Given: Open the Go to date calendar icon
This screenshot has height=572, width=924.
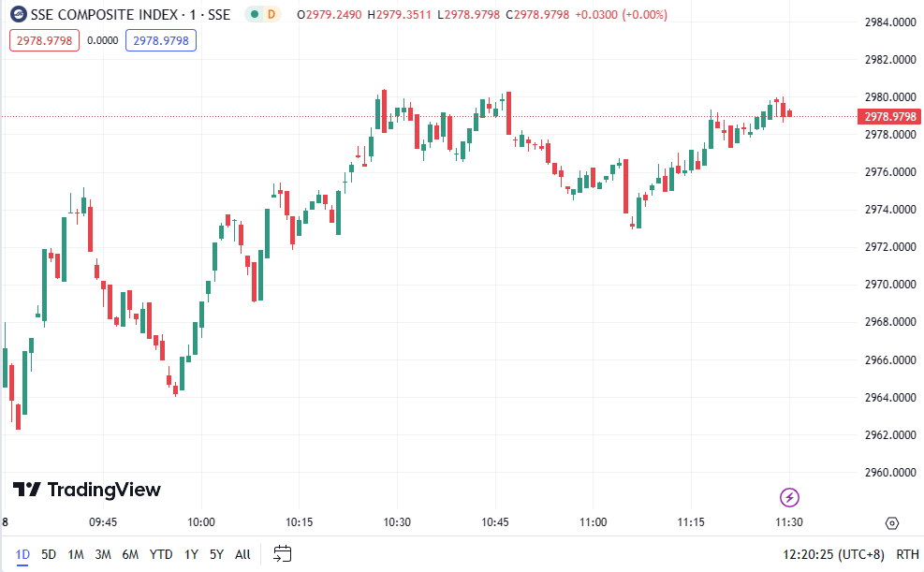Looking at the screenshot, I should click(x=284, y=554).
